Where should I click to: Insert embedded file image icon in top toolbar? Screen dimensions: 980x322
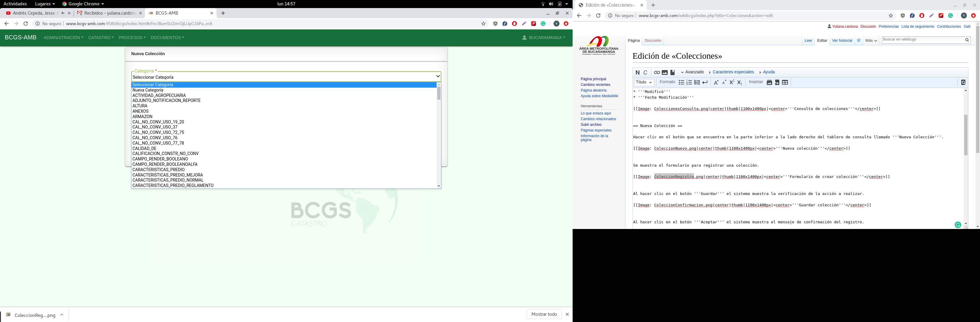(665, 73)
